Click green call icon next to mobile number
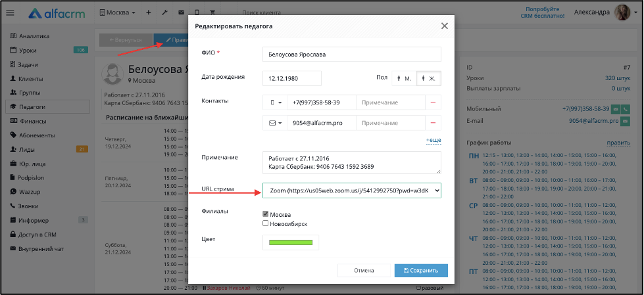 (x=625, y=109)
